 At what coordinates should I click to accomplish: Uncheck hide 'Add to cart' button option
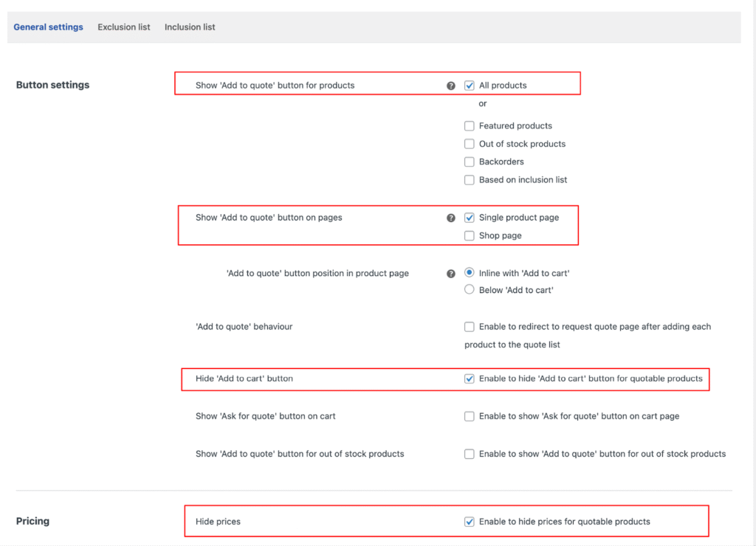470,379
